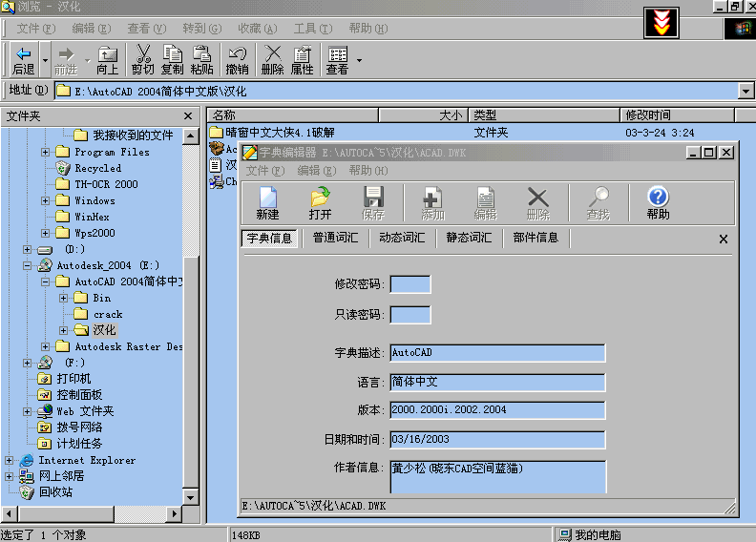
Task: Expand the Program Files tree node
Action: tap(46, 152)
